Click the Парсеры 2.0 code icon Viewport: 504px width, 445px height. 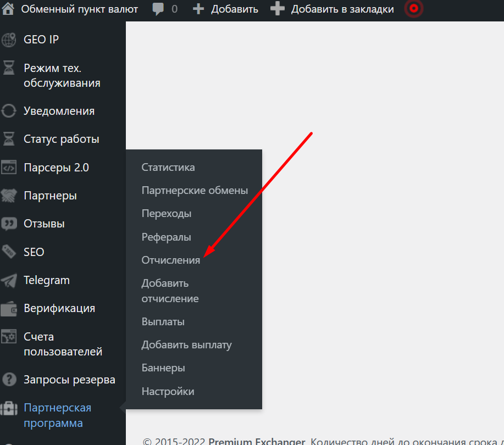[9, 168]
